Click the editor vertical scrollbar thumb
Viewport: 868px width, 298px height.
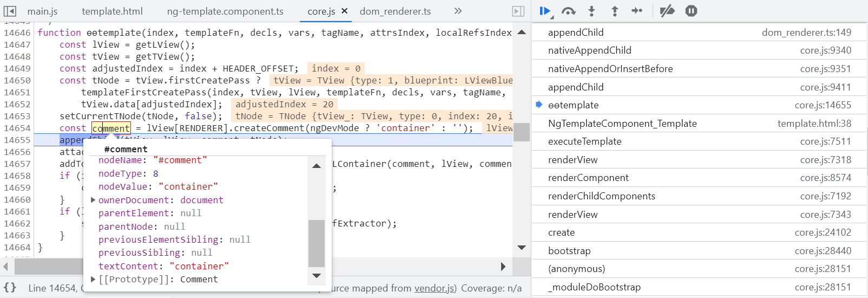522,132
